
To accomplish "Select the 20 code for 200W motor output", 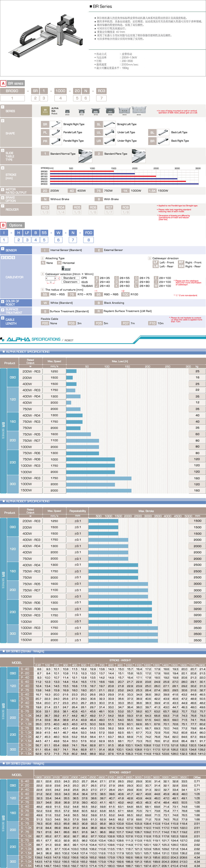I will (x=45, y=191).
